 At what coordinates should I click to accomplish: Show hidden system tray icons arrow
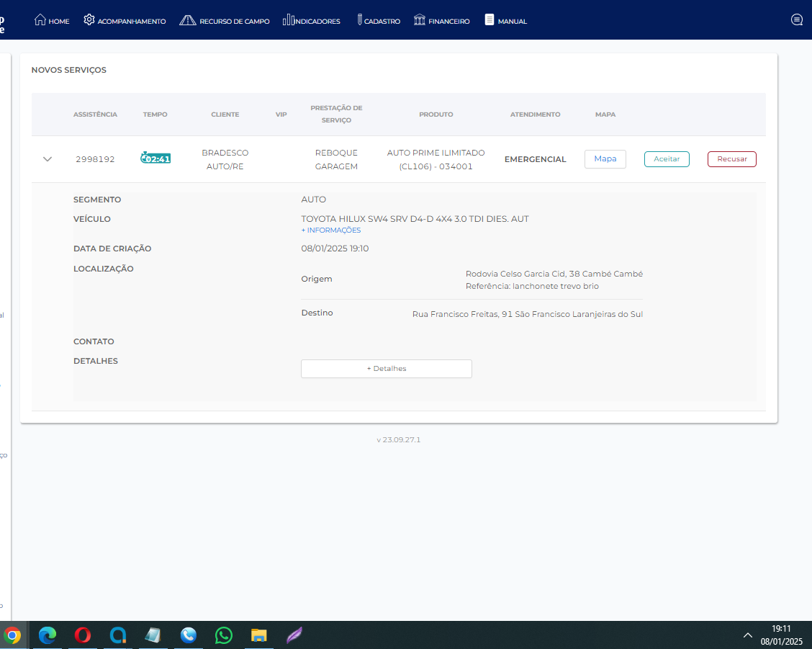click(x=748, y=635)
